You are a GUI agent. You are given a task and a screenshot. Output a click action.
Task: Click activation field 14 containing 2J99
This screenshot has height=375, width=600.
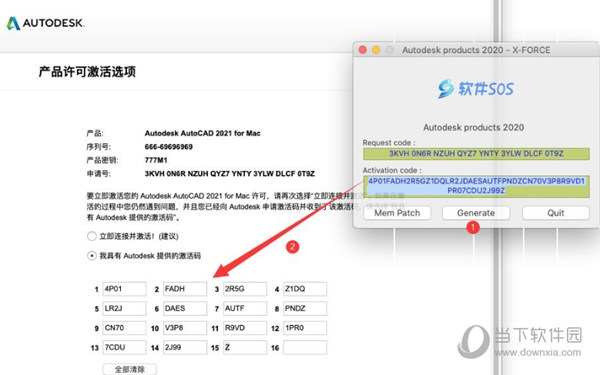click(185, 347)
